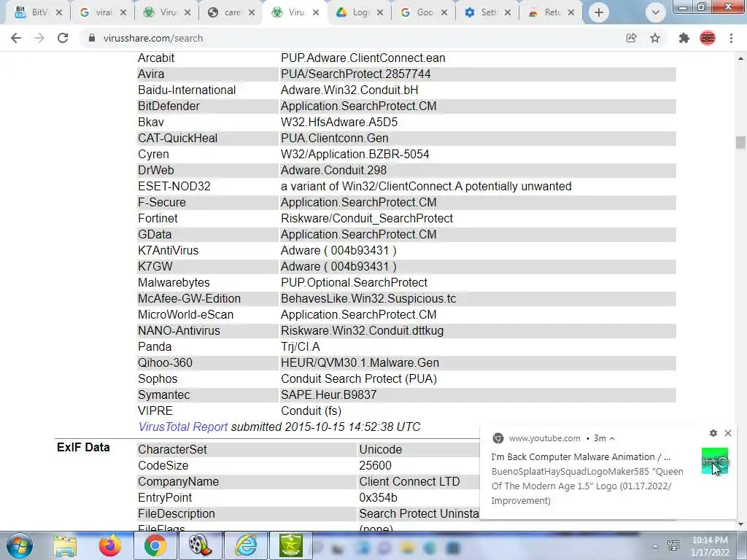Go back to the previous page

(16, 38)
